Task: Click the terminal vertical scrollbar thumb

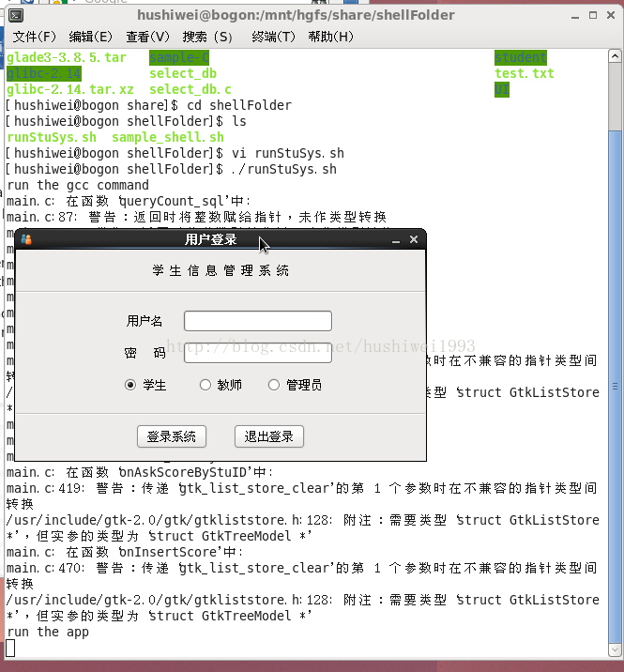Action: (615, 386)
